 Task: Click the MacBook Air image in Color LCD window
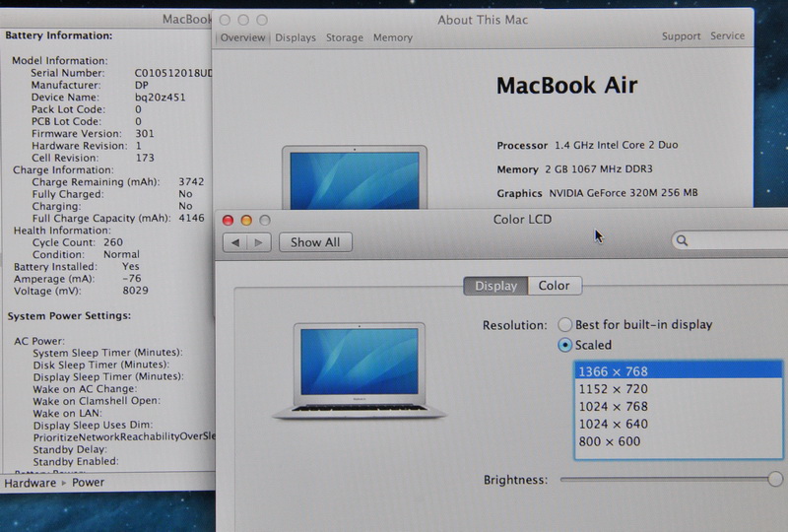[359, 370]
